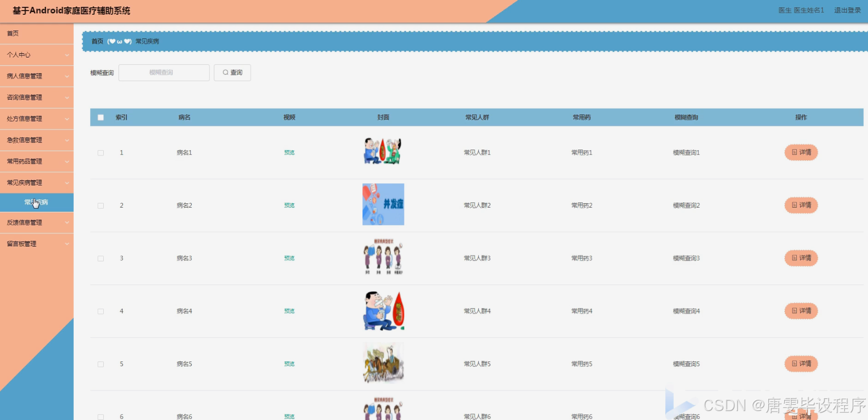Check the checkbox for row 病名4

pyautogui.click(x=101, y=311)
